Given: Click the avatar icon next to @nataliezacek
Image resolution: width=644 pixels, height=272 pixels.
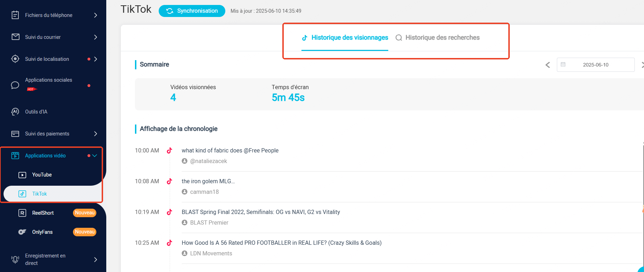Looking at the screenshot, I should tap(185, 161).
